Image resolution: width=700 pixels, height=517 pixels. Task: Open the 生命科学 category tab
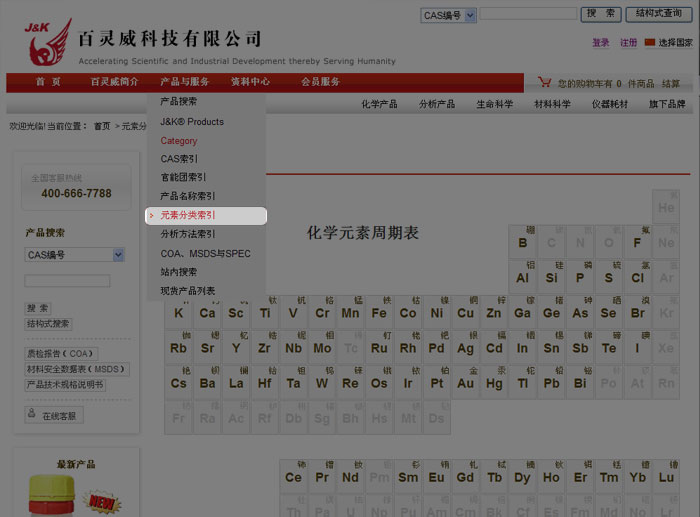click(494, 104)
